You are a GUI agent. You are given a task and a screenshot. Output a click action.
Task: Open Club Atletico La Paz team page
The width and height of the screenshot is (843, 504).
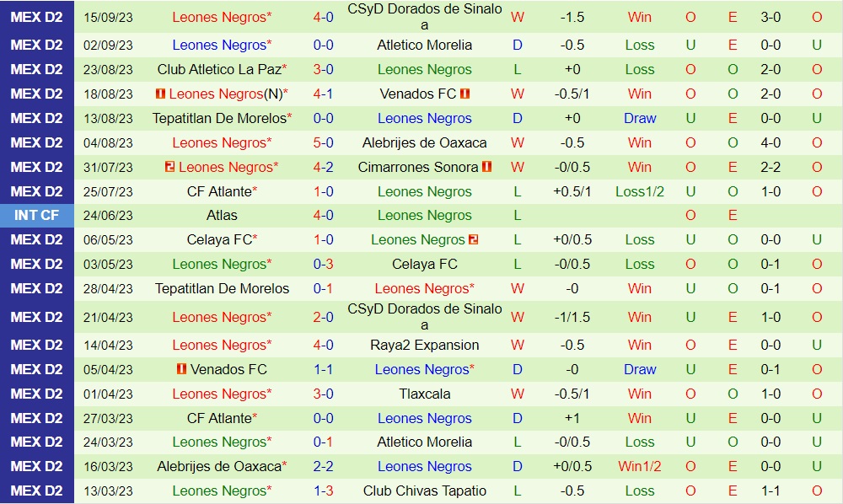click(219, 70)
